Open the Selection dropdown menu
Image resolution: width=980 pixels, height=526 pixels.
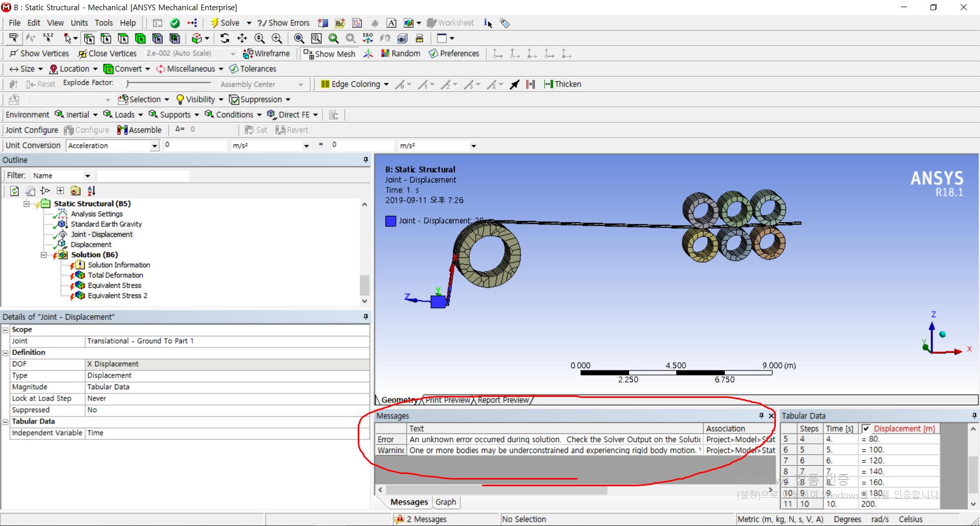[x=143, y=99]
